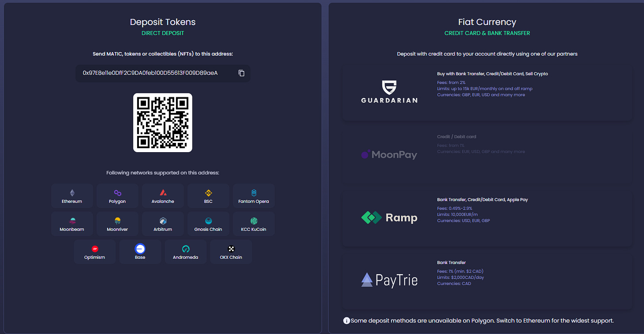Click 'Following networks supported on this address:' text

(163, 173)
